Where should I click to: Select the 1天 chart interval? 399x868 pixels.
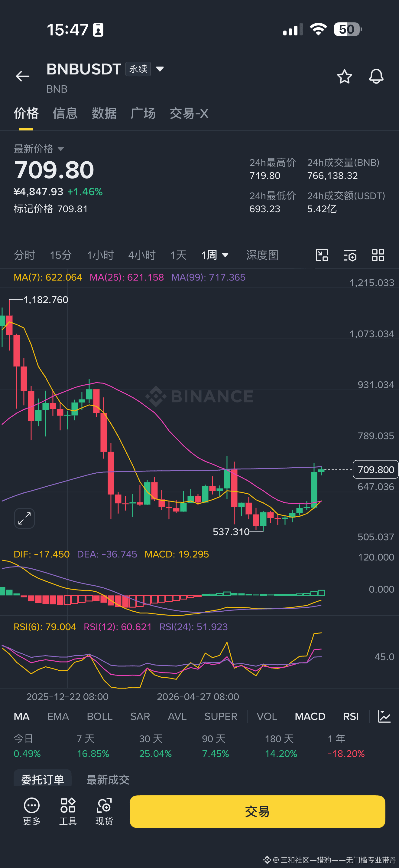point(178,255)
